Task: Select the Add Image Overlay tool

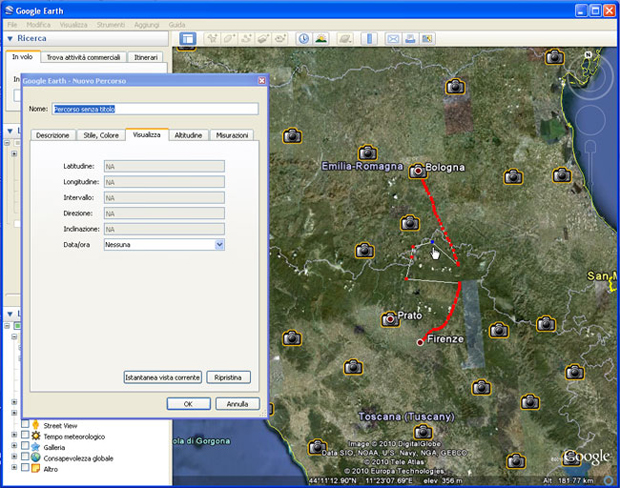Action: [263, 39]
